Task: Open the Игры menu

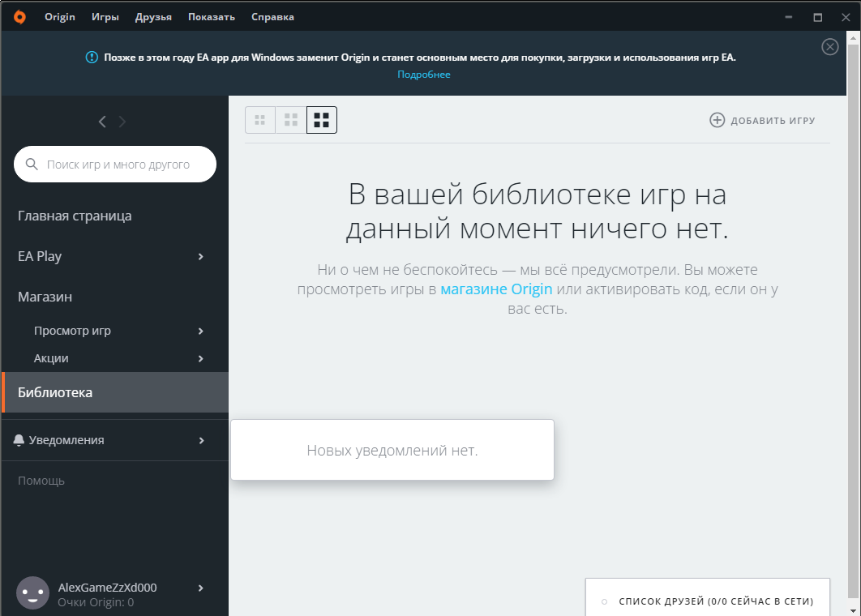Action: tap(105, 17)
